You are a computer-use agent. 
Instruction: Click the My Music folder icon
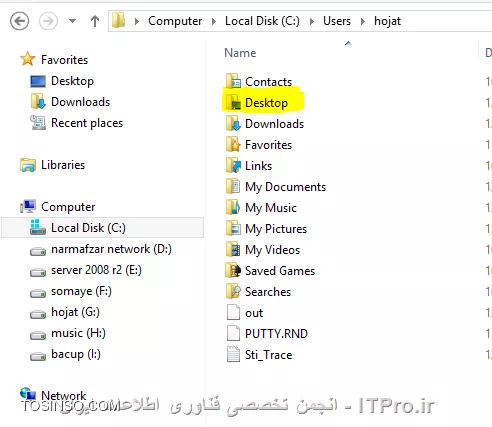pos(233,207)
